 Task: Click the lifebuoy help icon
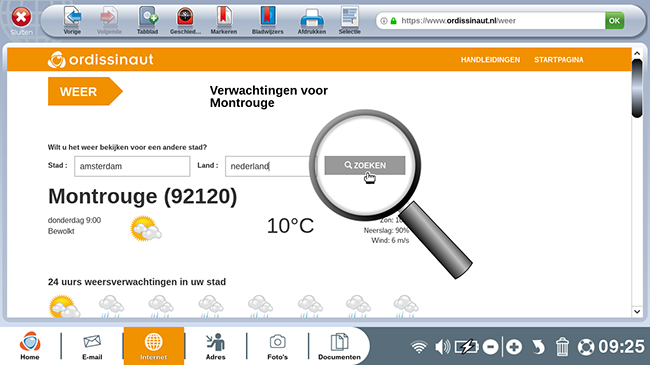point(586,347)
